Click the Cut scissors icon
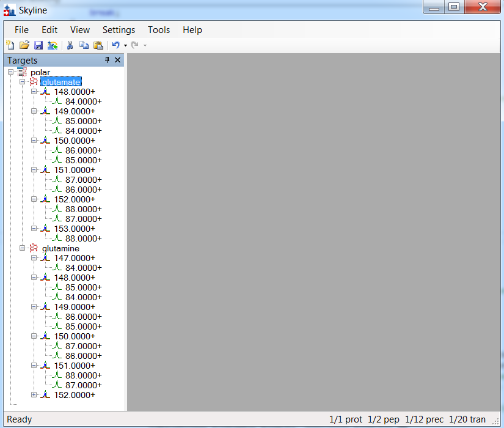 [x=70, y=45]
